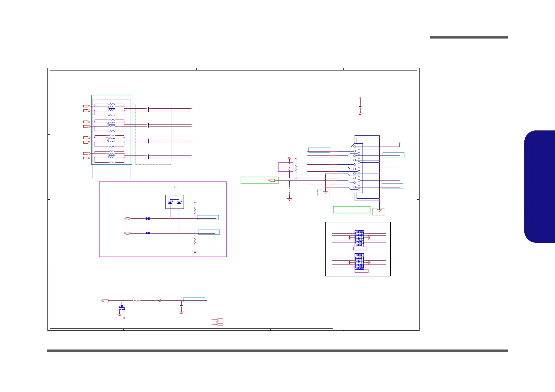The width and height of the screenshot is (555, 392).
Task: Click the ground symbol under top-right capacitor
Action: 360,114
